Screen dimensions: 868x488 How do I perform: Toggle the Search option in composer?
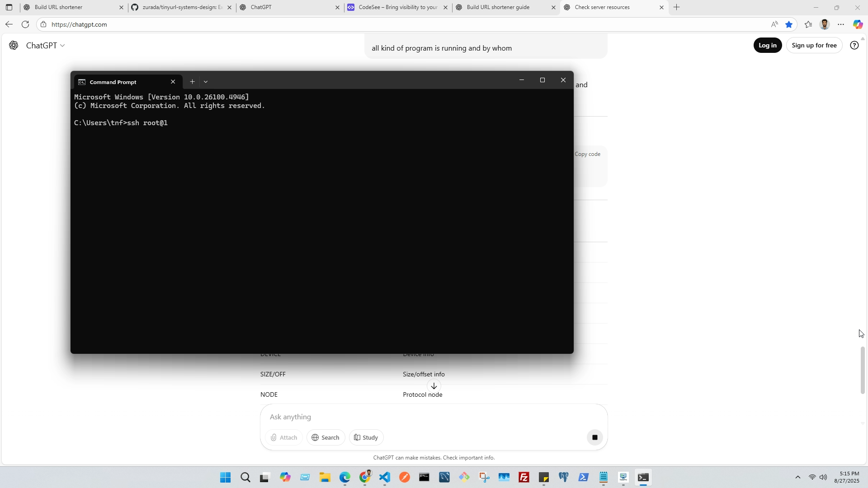pos(325,437)
